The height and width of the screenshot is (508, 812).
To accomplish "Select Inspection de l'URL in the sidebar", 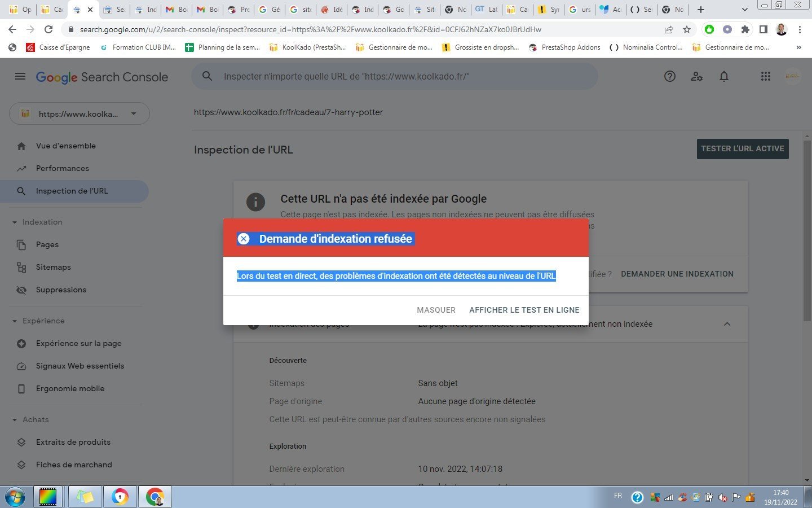I will pyautogui.click(x=74, y=191).
